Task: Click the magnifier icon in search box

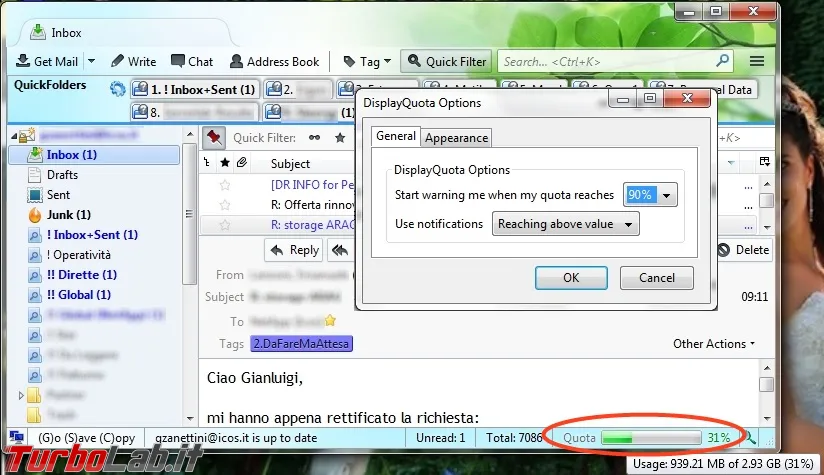Action: tap(723, 61)
